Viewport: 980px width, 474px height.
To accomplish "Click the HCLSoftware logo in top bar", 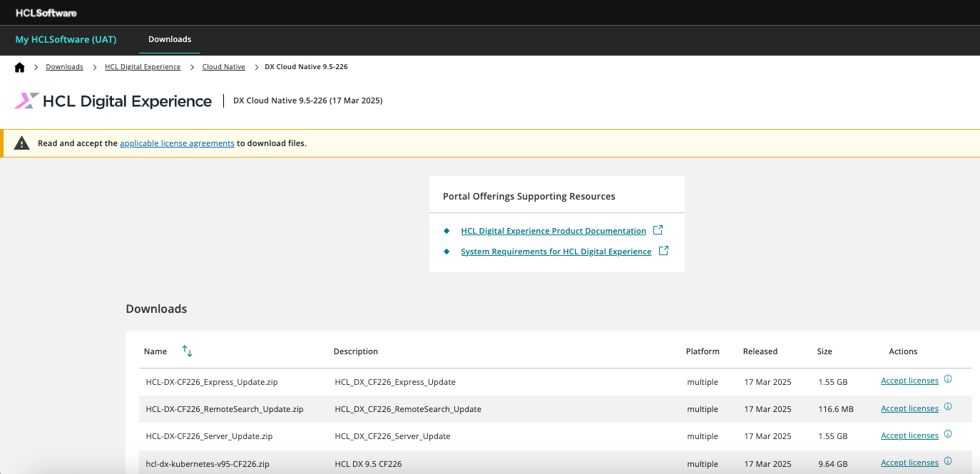I will point(46,13).
